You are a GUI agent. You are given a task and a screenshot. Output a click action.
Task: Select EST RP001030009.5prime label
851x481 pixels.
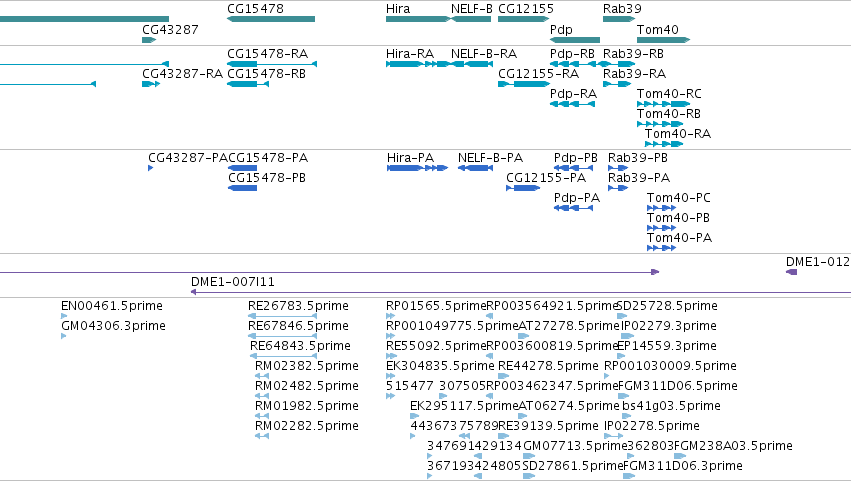(x=670, y=366)
